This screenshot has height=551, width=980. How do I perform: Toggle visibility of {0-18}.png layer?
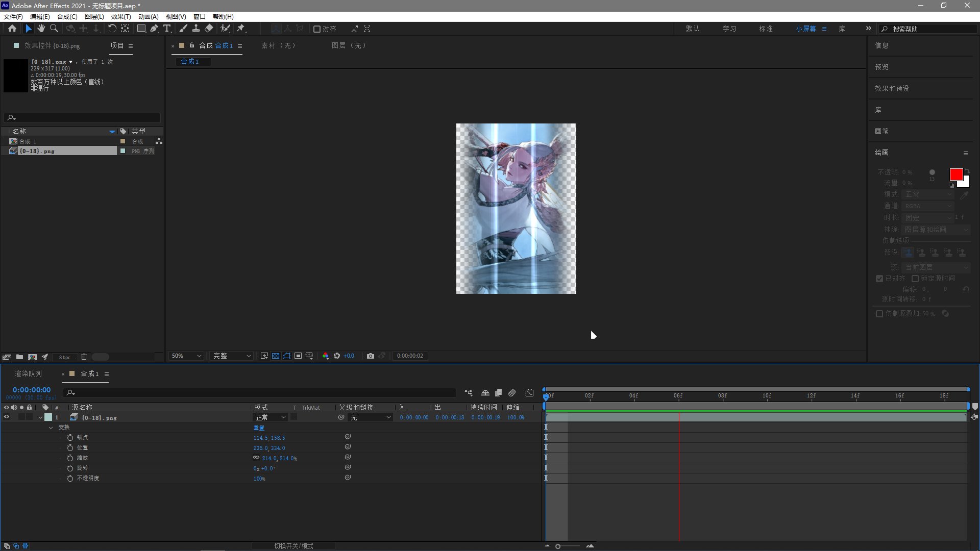(6, 417)
